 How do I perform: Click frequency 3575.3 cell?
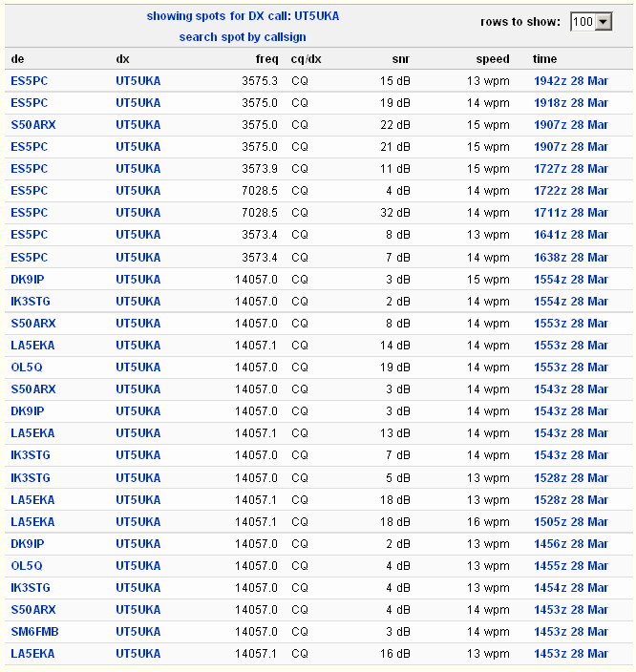(260, 81)
